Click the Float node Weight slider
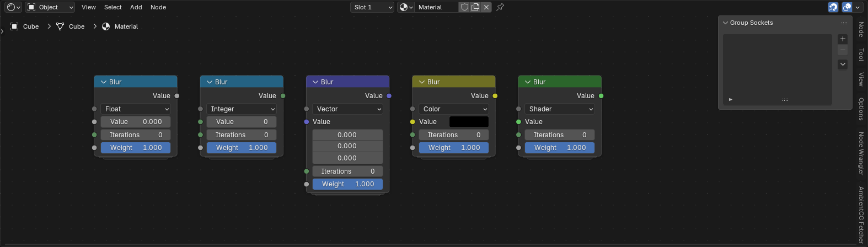Screen dimensions: 868x247 coord(136,148)
